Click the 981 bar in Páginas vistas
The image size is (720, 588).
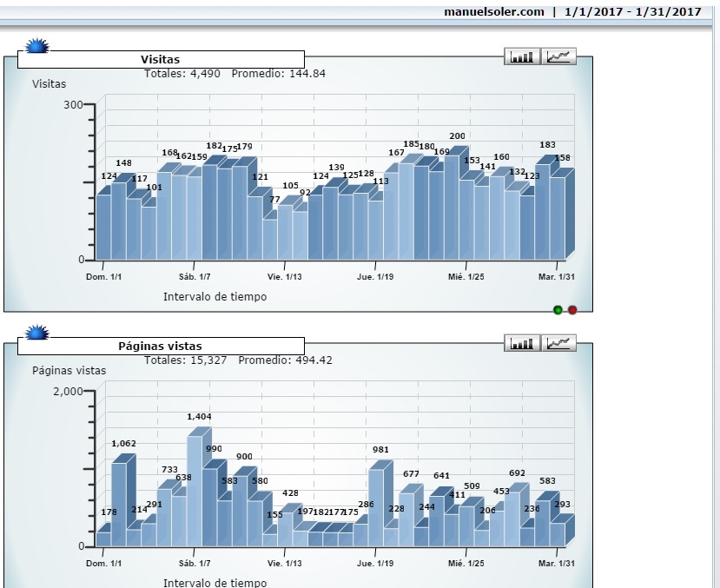(375, 506)
